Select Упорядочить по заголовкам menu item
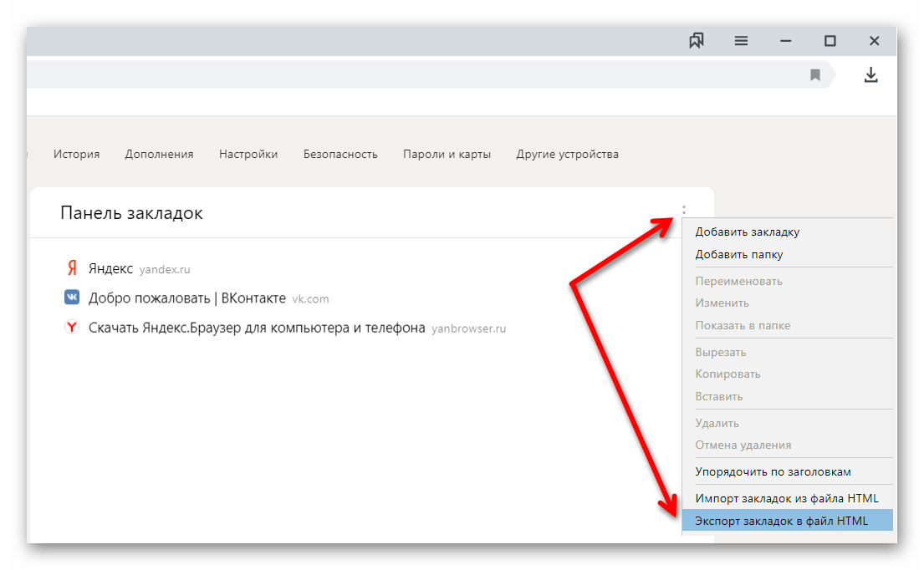Screen dimensions: 924x570 coord(773,471)
